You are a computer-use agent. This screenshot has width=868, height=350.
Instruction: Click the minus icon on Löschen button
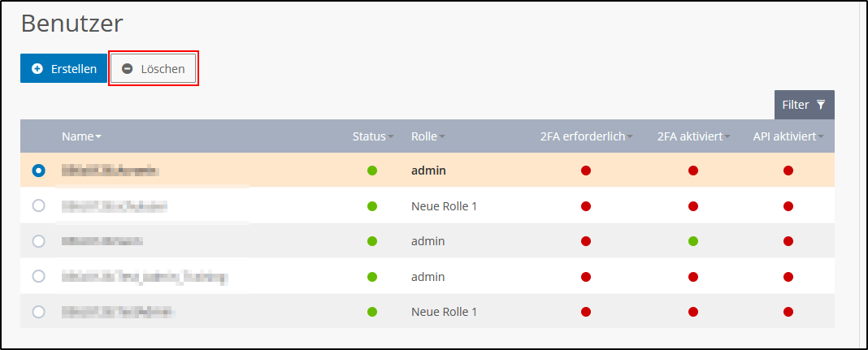click(127, 69)
